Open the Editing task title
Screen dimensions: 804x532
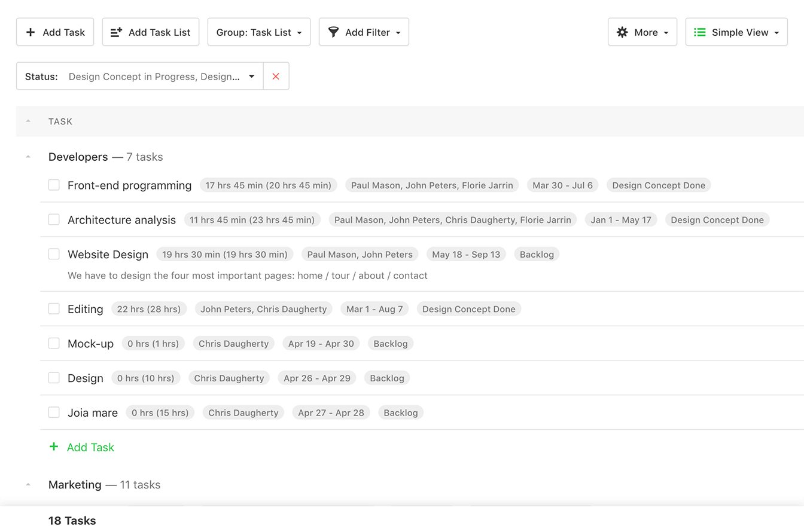tap(86, 309)
